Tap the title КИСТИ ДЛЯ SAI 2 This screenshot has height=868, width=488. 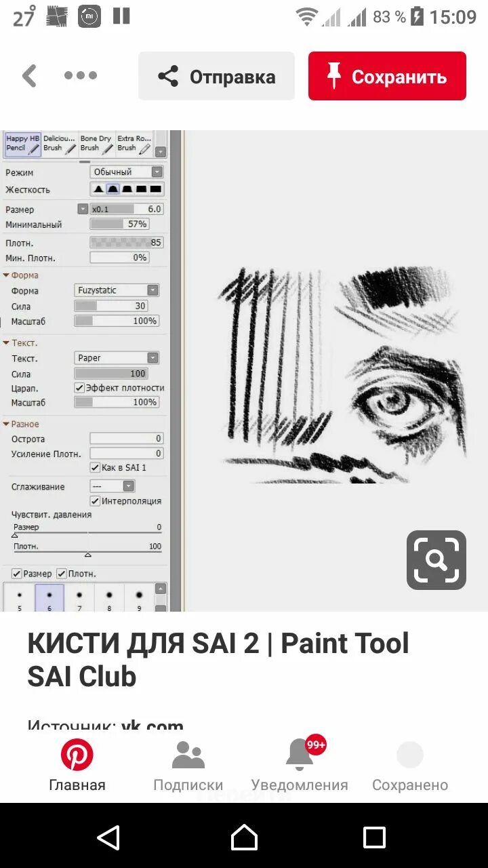coord(143,643)
